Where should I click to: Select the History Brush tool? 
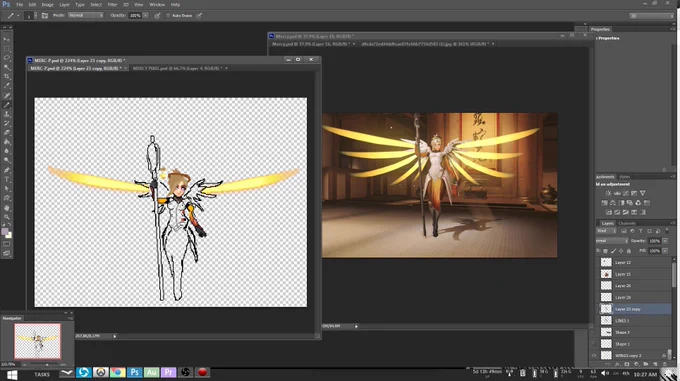click(x=7, y=123)
